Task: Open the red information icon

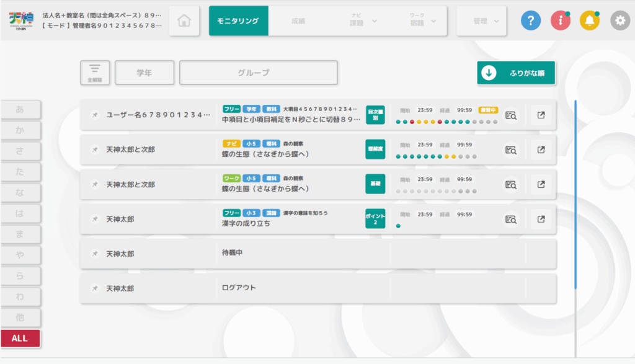Action: click(x=561, y=21)
